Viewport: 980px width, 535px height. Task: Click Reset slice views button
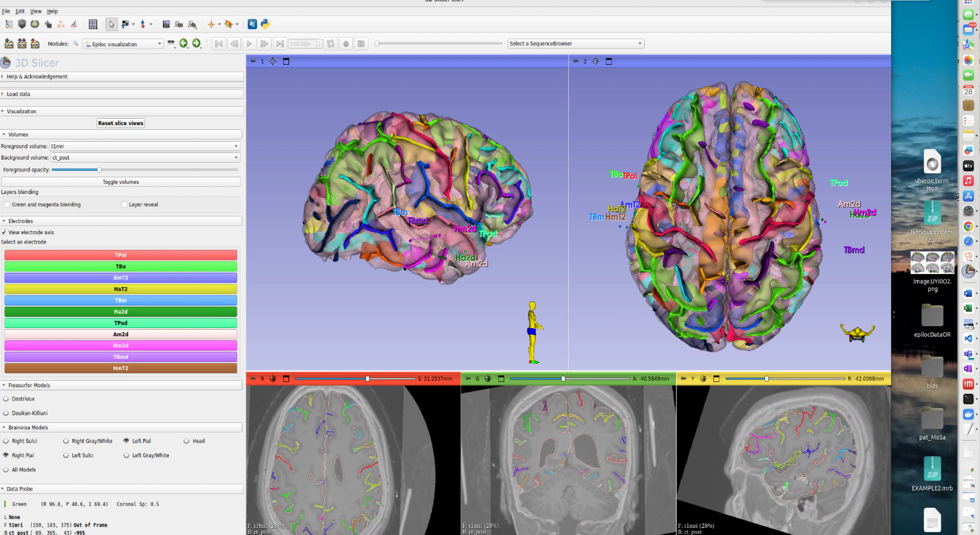121,123
